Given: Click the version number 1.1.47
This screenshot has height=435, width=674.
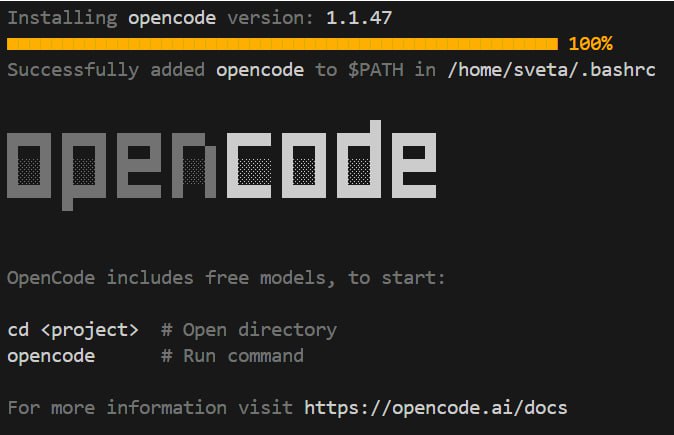Looking at the screenshot, I should click(x=359, y=18).
